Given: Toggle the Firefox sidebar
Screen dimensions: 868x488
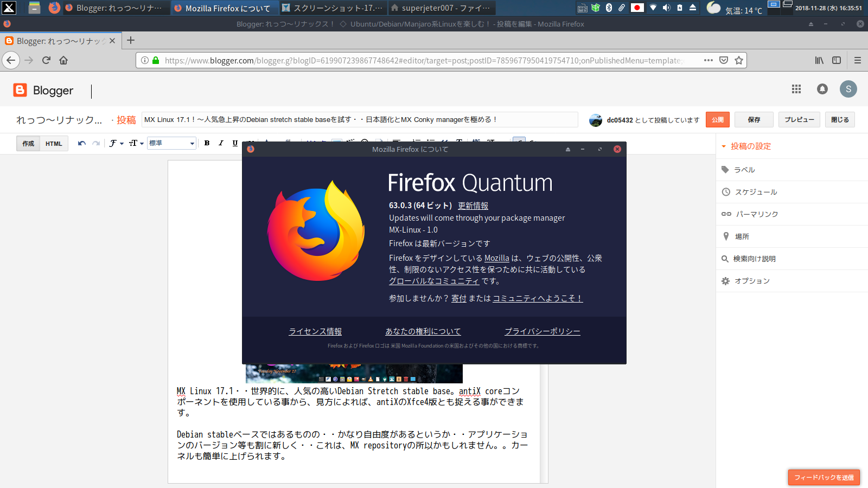Looking at the screenshot, I should click(x=837, y=60).
